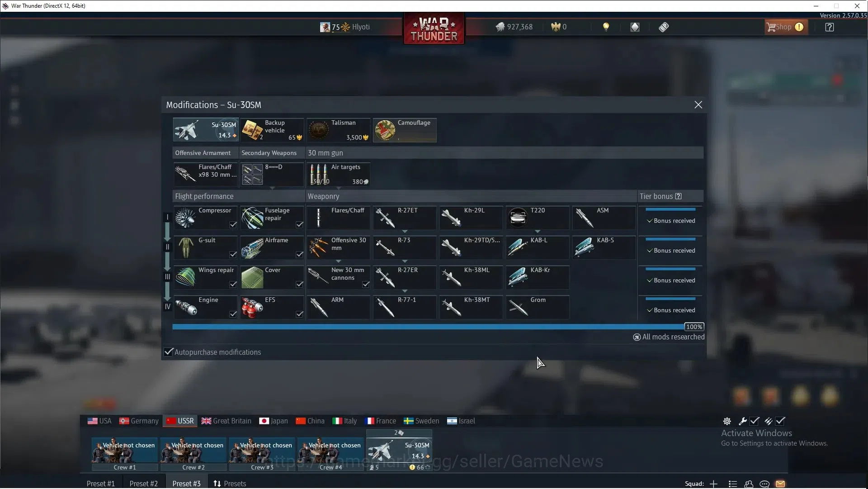Click the modifications research progress bar
Image resolution: width=868 pixels, height=489 pixels.
click(438, 327)
